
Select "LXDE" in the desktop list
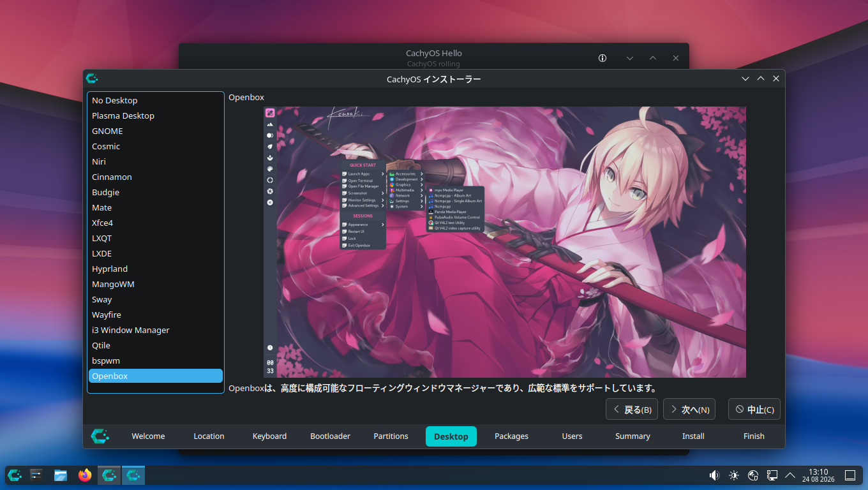pos(156,253)
